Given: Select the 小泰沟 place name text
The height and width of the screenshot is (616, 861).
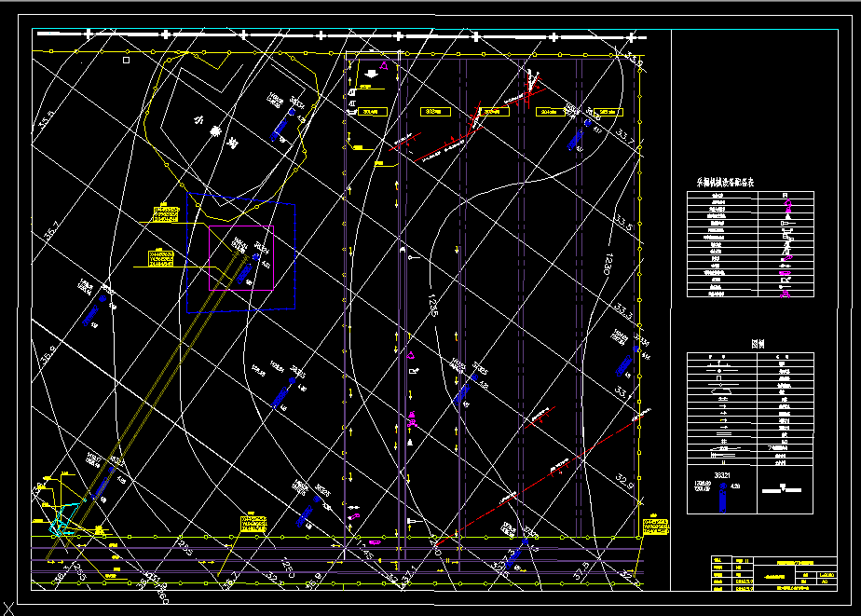Looking at the screenshot, I should click(215, 131).
